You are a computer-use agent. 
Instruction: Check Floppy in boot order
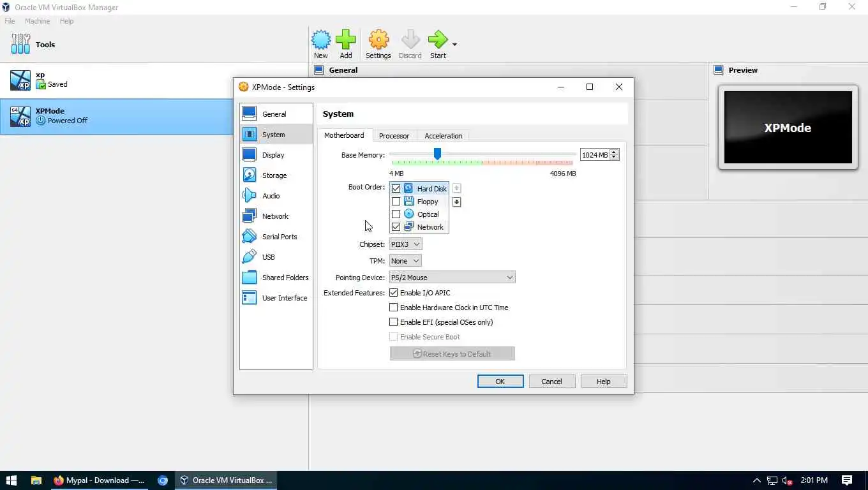[396, 202]
